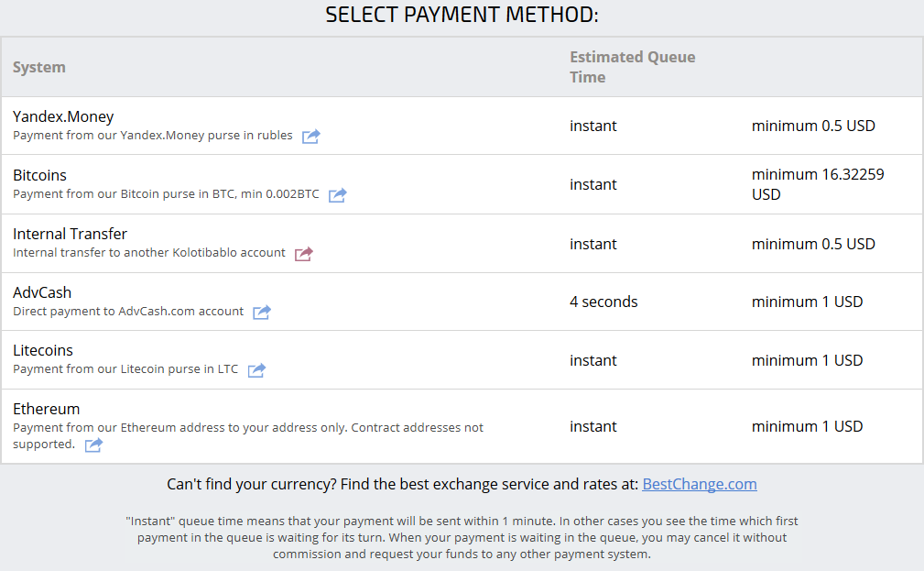924x571 pixels.
Task: Click the share icon after Ethereum description
Action: coord(93,445)
